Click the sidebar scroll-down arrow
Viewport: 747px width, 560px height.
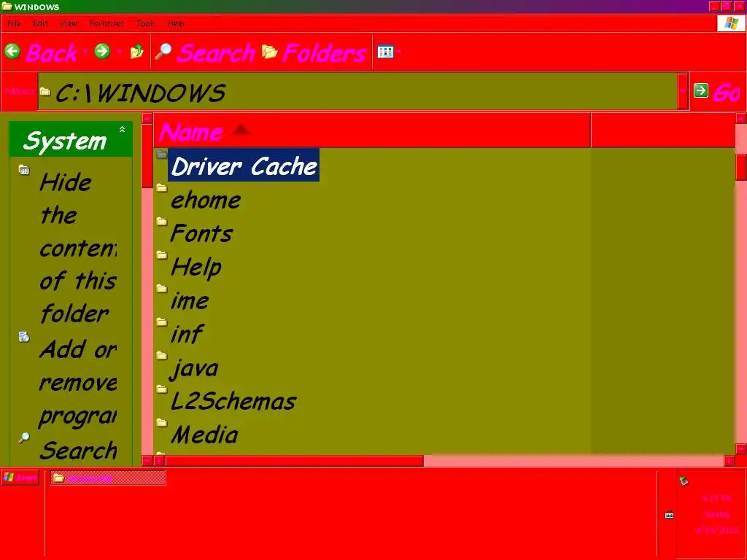pyautogui.click(x=147, y=461)
